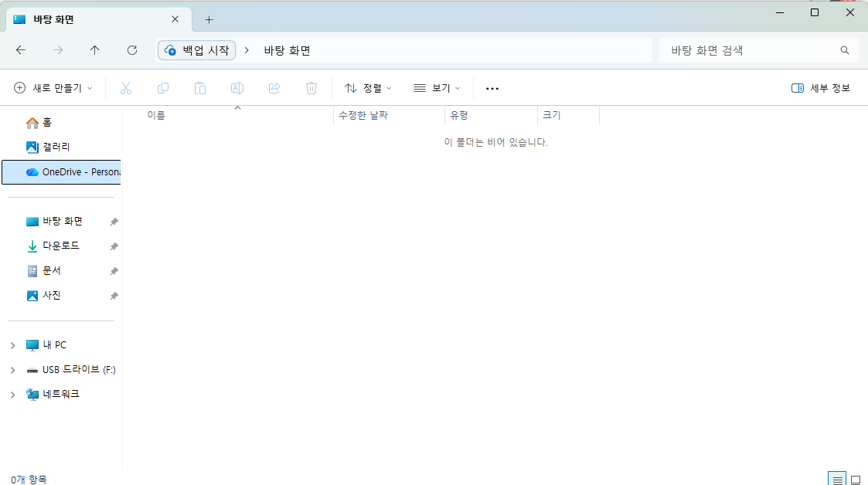The image size is (868, 485).
Task: Click the pin icon next to 다운로드
Action: click(x=114, y=246)
